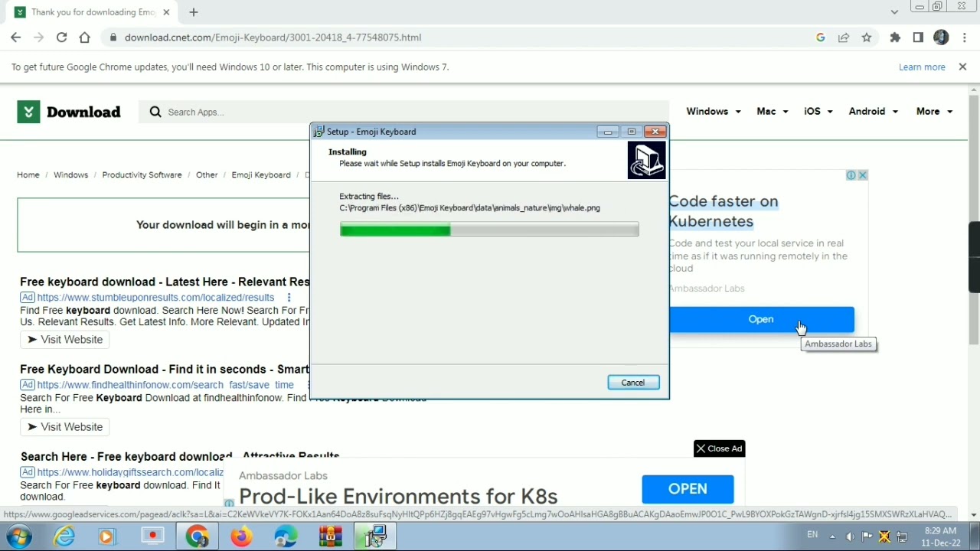Image resolution: width=980 pixels, height=551 pixels.
Task: Click the installation progress bar
Action: coord(489,230)
